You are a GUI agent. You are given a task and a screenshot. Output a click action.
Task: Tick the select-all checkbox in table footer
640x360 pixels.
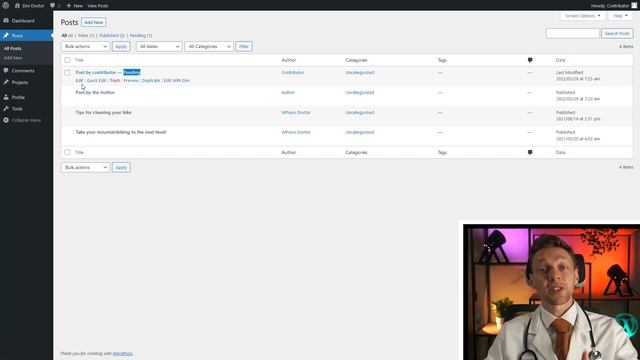67,152
